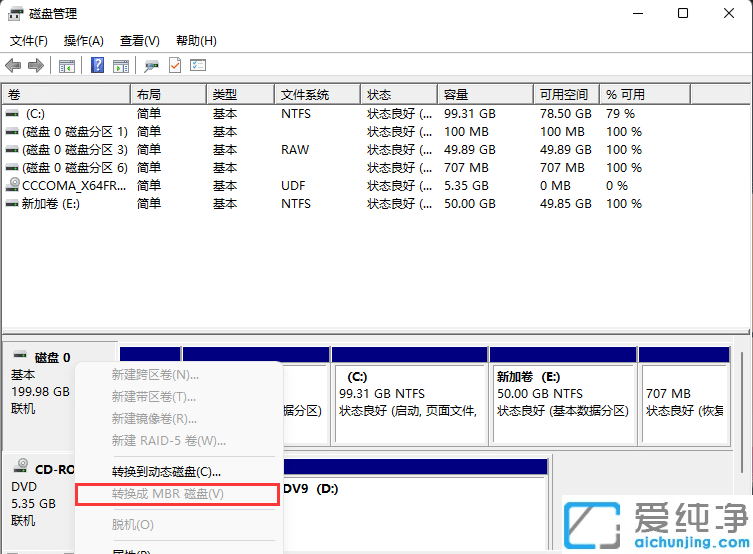Click the show/hide console tree icon
Image resolution: width=753 pixels, height=554 pixels.
(x=66, y=66)
